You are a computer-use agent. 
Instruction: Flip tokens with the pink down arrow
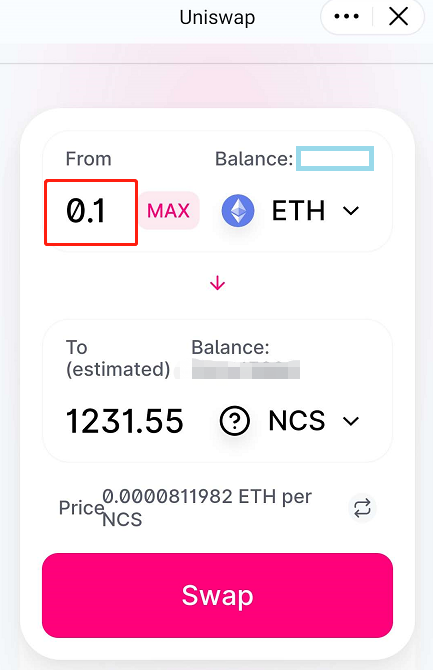tap(218, 283)
